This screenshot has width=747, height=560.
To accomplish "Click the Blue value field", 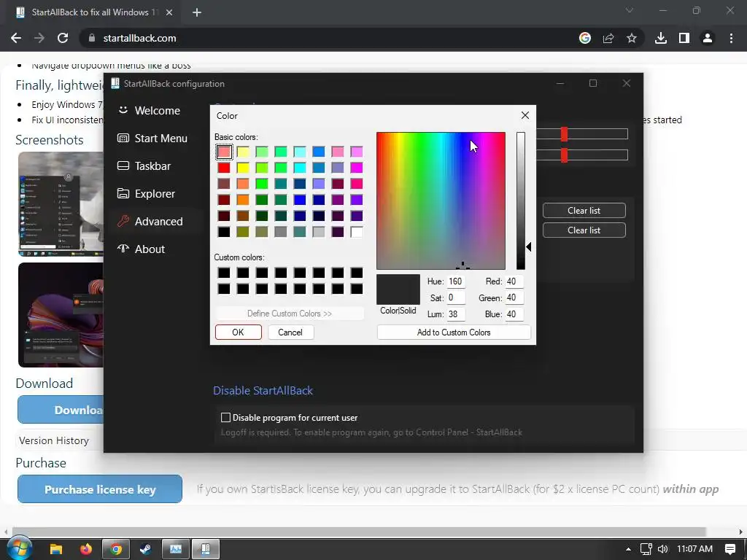I will click(514, 314).
